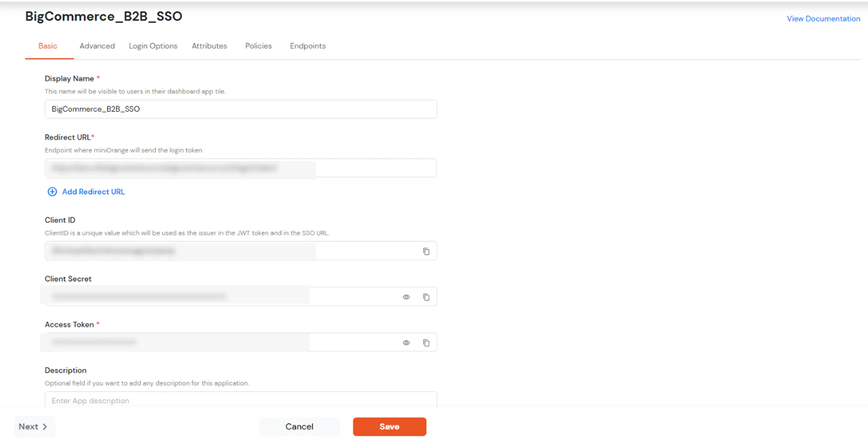The image size is (868, 443).
Task: Show the Access Token with eye icon
Action: tap(406, 343)
